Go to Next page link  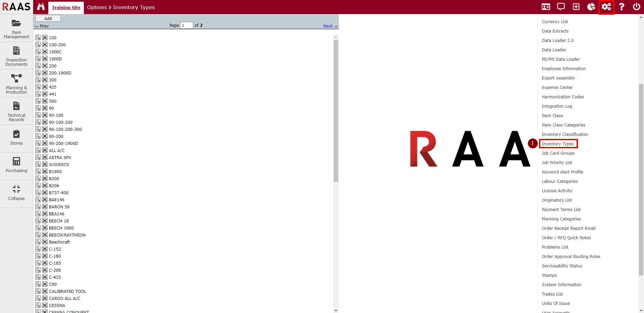coord(330,26)
